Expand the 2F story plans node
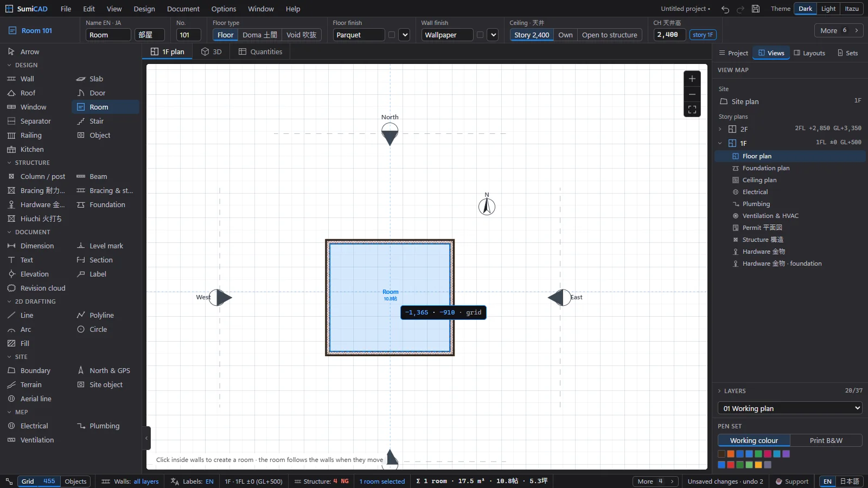The image size is (868, 488). pos(720,130)
